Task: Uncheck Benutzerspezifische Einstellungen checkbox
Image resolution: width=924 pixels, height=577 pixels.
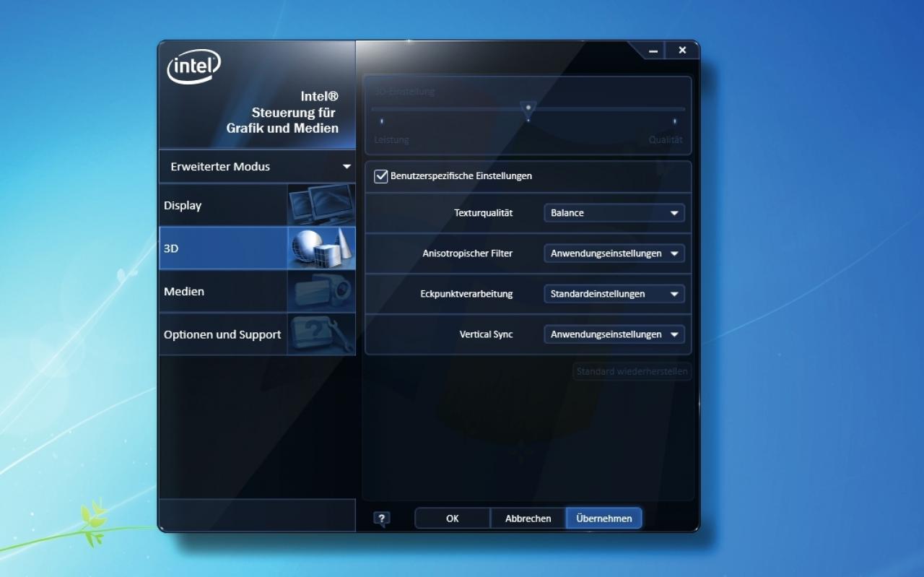Action: click(381, 175)
